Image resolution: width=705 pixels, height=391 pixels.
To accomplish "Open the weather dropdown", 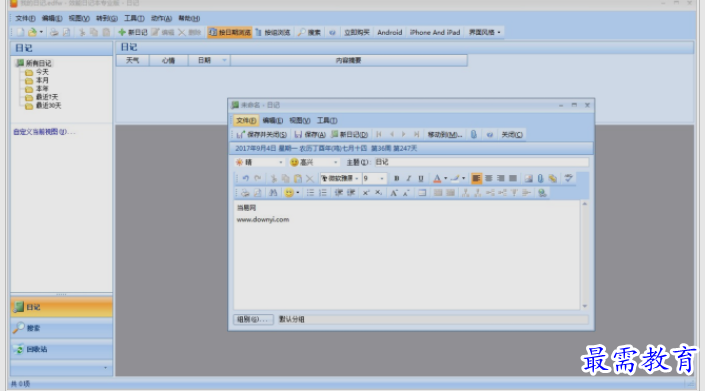I will (281, 162).
